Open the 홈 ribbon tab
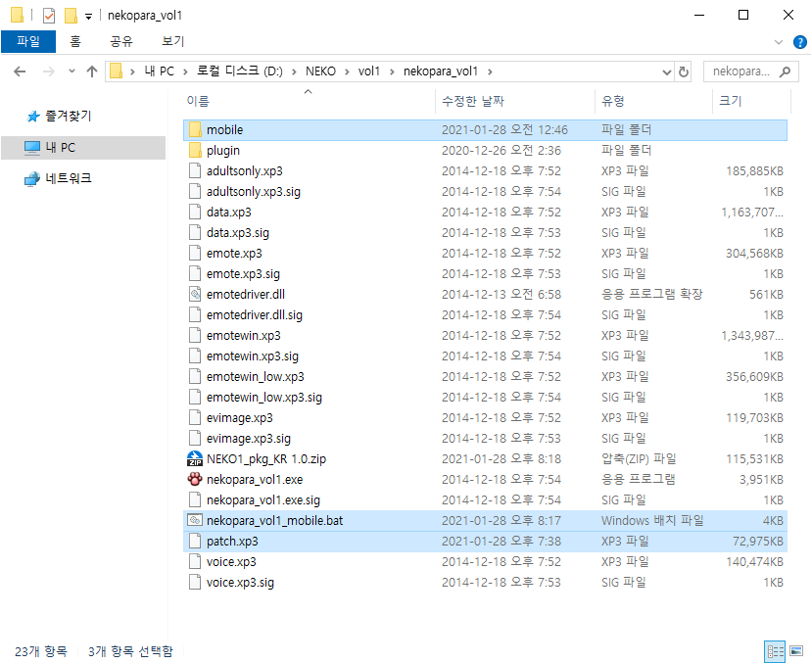Viewport: 812px width, 664px height. (x=75, y=41)
